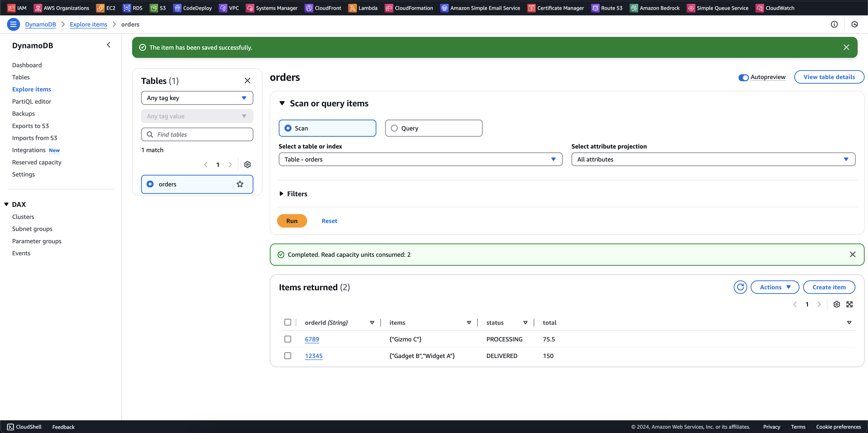The width and height of the screenshot is (868, 433).
Task: Open the info panel icon in header
Action: tap(834, 24)
